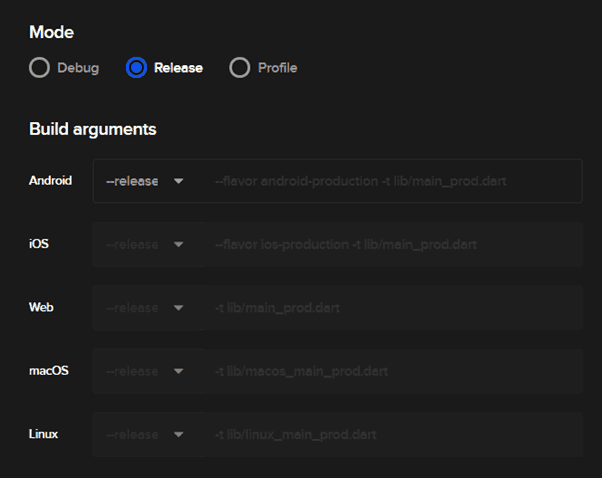Choose the Profile mode radio button

(x=239, y=68)
